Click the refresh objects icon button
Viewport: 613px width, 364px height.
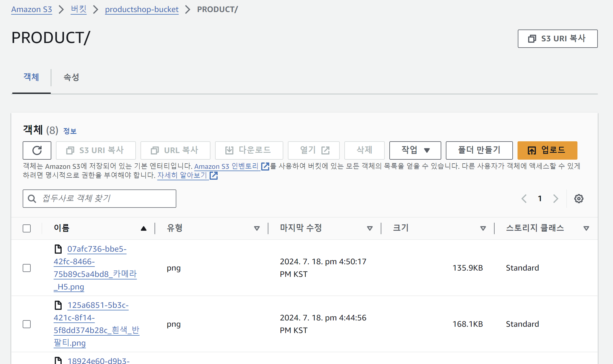coord(37,150)
